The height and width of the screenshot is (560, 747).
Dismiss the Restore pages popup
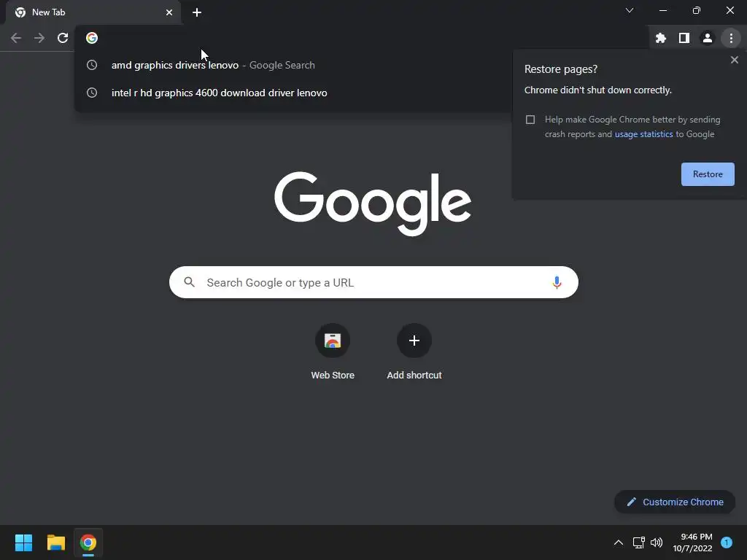click(x=735, y=60)
